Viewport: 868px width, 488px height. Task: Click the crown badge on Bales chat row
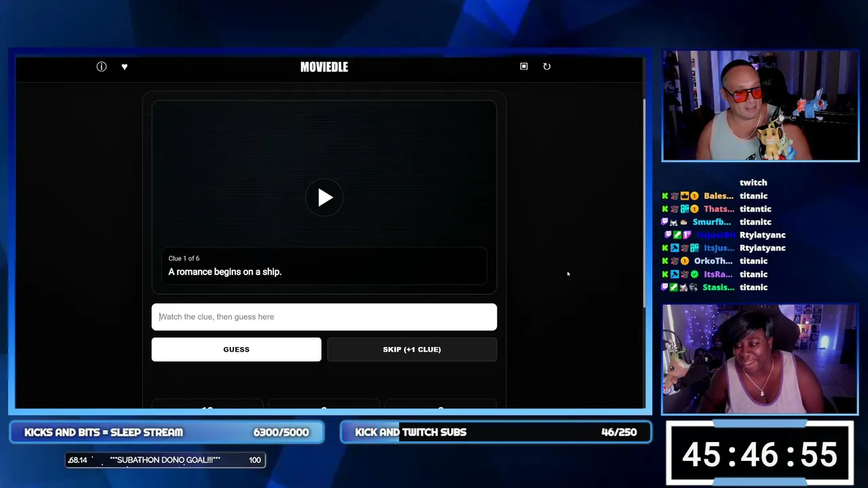pos(685,196)
